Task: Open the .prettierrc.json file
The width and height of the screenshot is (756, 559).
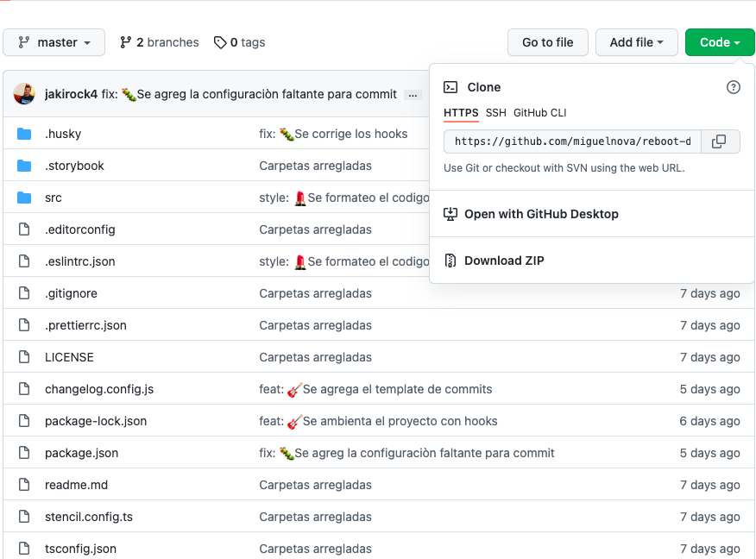Action: [85, 325]
